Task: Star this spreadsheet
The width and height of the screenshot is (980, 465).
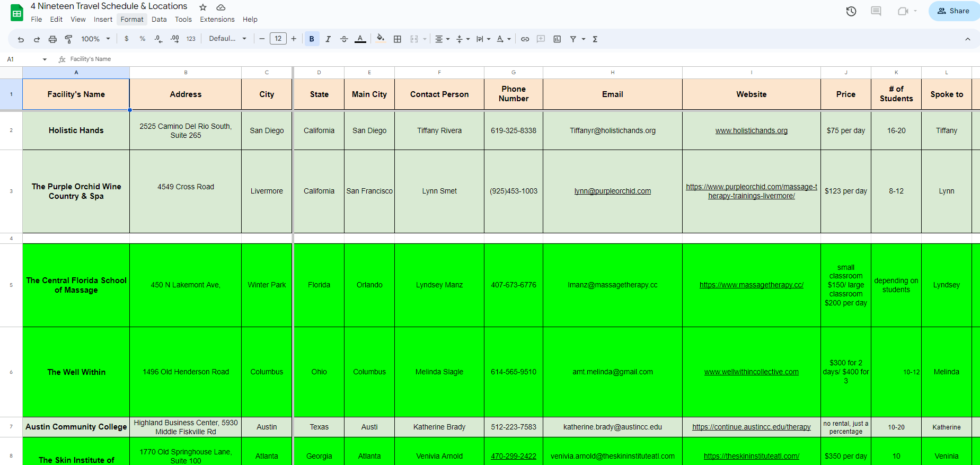Action: [x=203, y=7]
